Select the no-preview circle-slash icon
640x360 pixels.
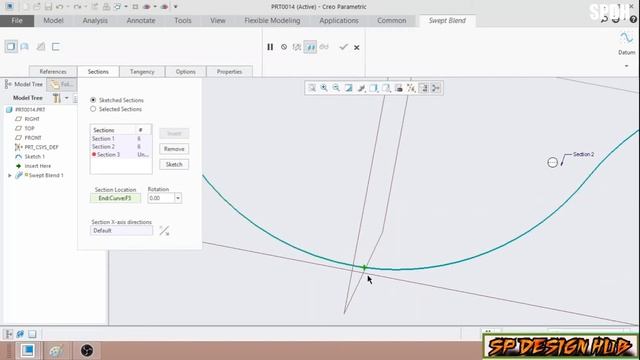[x=284, y=47]
